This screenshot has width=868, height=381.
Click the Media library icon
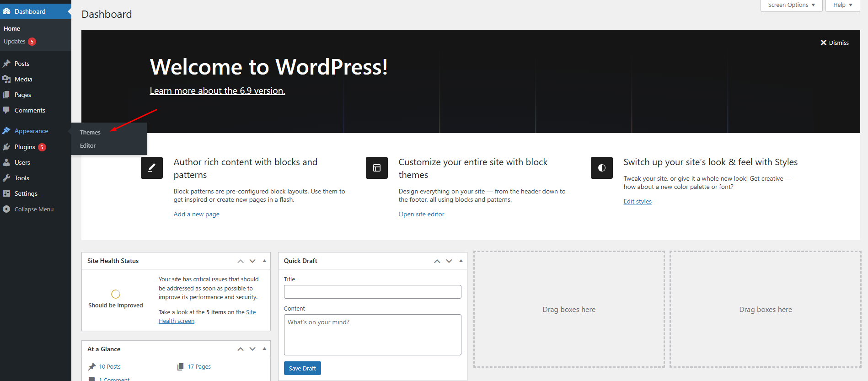click(x=6, y=79)
